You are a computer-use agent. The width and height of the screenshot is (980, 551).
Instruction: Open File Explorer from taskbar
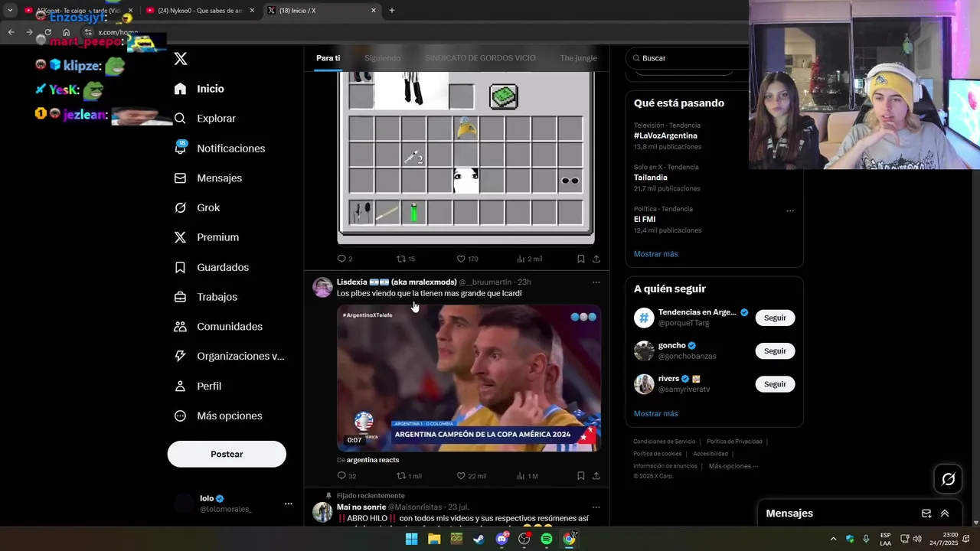pyautogui.click(x=434, y=539)
